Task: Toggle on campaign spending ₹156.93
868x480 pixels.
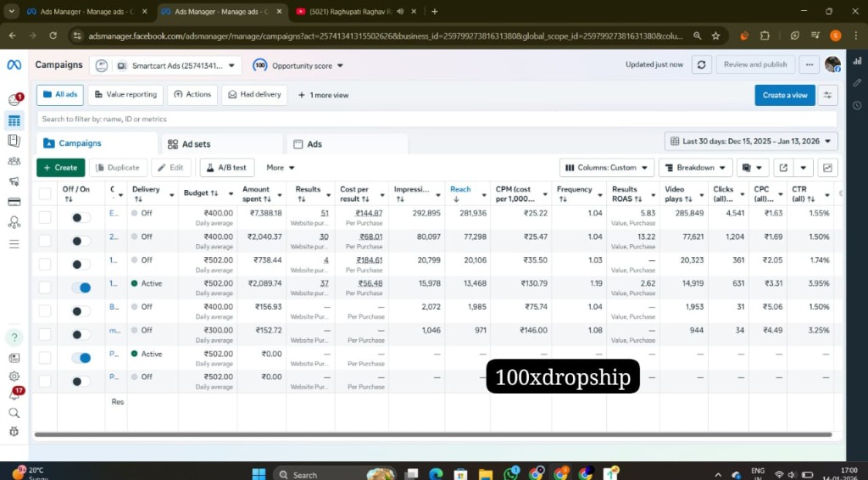Action: [x=81, y=311]
